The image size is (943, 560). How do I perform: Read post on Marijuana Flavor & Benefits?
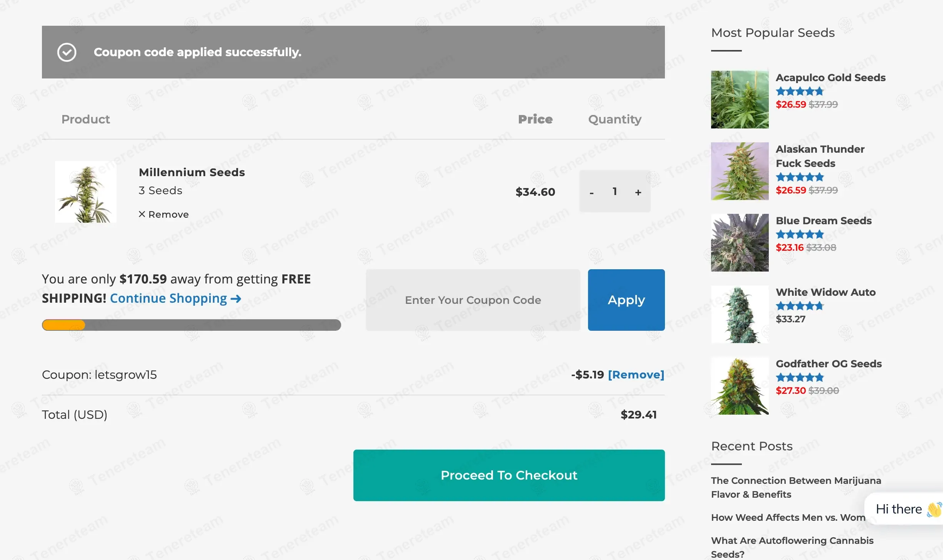pyautogui.click(x=796, y=487)
